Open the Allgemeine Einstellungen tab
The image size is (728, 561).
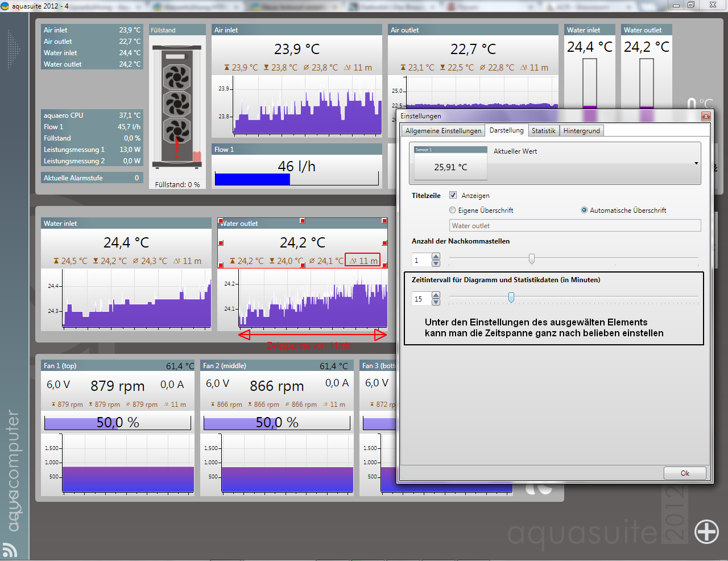coord(443,131)
